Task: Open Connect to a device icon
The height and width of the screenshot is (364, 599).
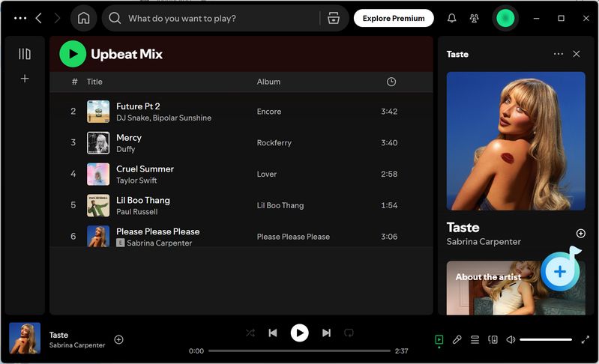Action: [x=493, y=339]
